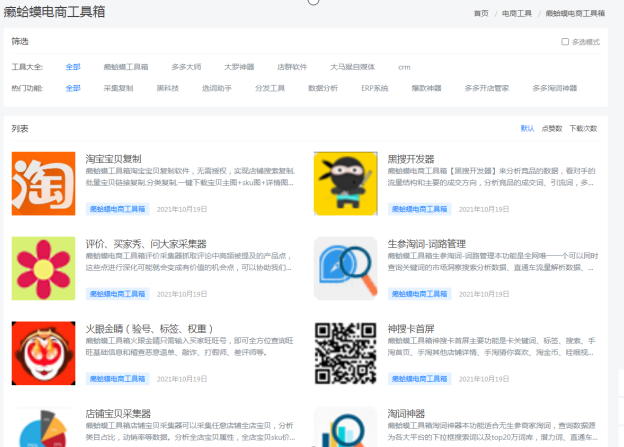Image resolution: width=624 pixels, height=447 pixels.
Task: Open the 黑搜开发器 title link
Action: pos(411,159)
